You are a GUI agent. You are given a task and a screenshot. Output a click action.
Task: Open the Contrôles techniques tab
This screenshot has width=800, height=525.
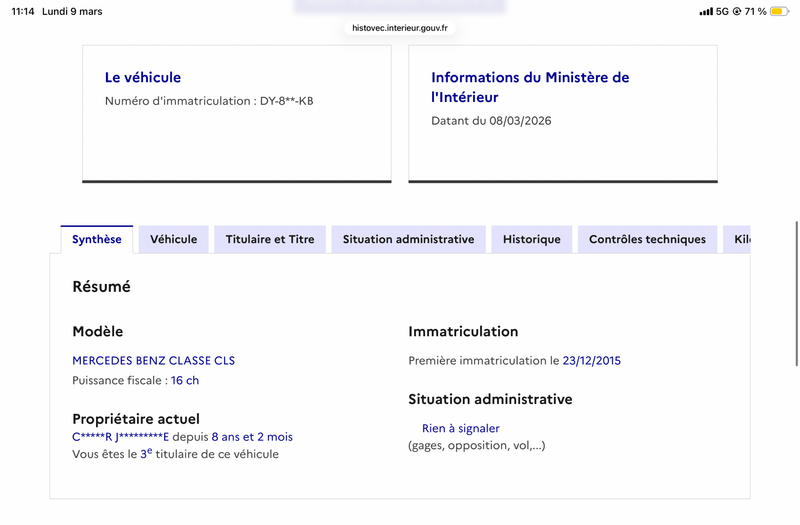[647, 239]
